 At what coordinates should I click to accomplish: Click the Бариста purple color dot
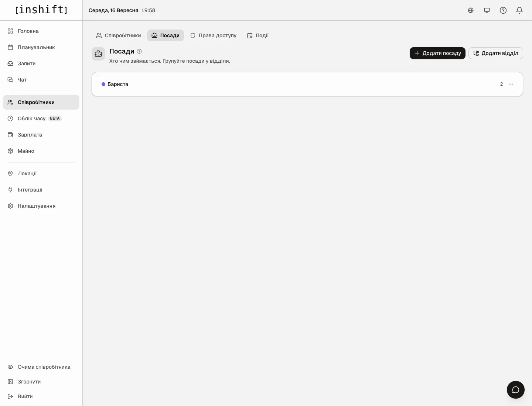pyautogui.click(x=103, y=84)
